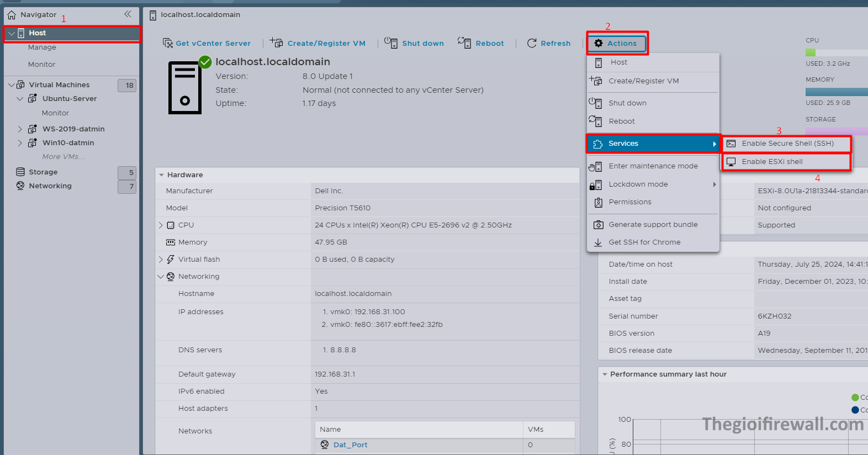This screenshot has height=455, width=868.
Task: Click Generate support bundle menu icon
Action: 598,225
